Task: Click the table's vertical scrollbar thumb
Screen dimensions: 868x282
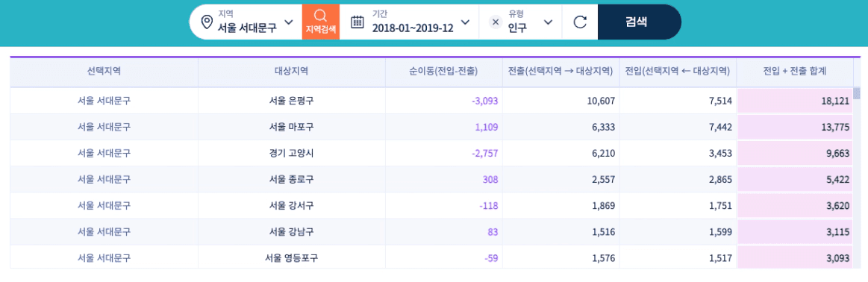Action: pyautogui.click(x=857, y=93)
